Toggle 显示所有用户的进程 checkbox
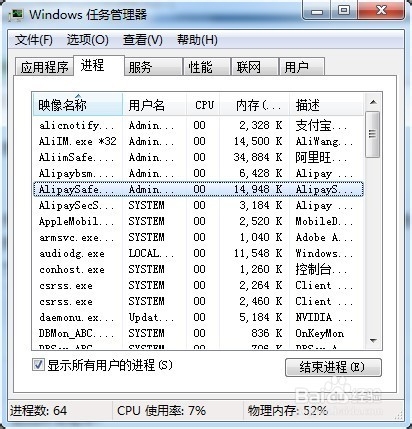This screenshot has height=429, width=412. [x=38, y=364]
